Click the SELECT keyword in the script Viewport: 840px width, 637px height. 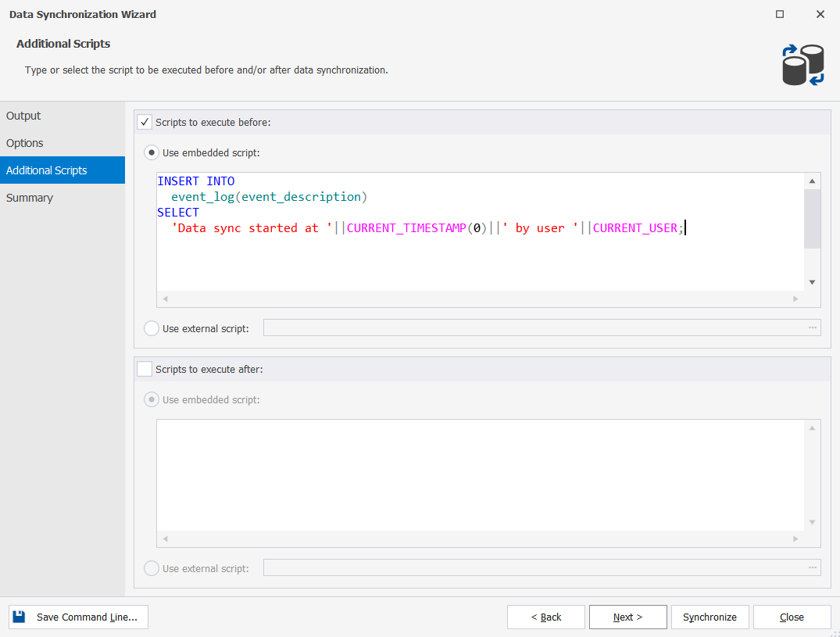[178, 213]
